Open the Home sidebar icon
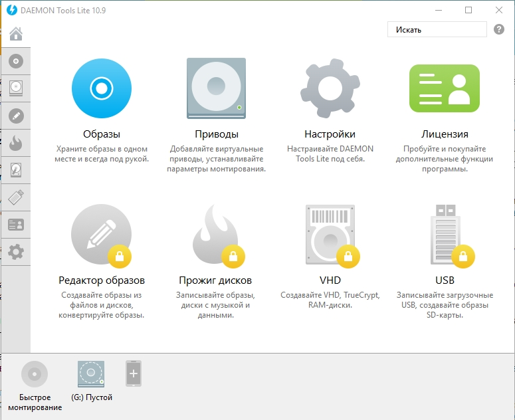This screenshot has width=515, height=420. coord(16,33)
